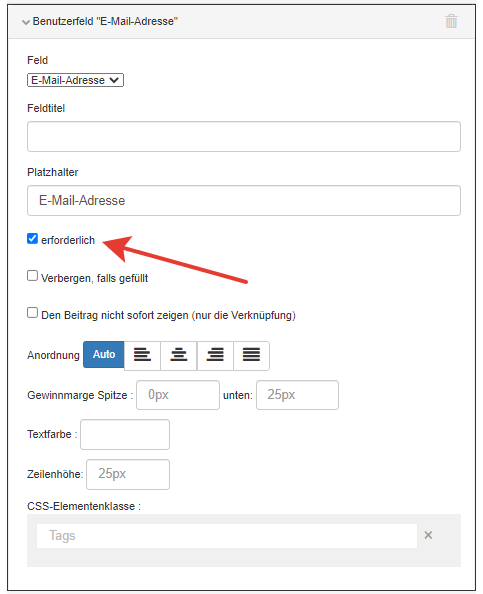Uncheck the erforderlich checkbox
The height and width of the screenshot is (594, 483).
(x=33, y=239)
